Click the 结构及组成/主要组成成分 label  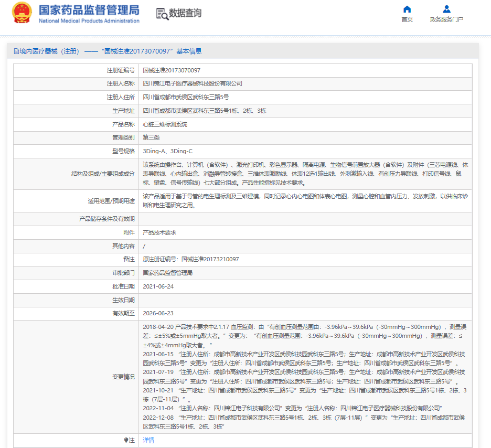pyautogui.click(x=103, y=174)
